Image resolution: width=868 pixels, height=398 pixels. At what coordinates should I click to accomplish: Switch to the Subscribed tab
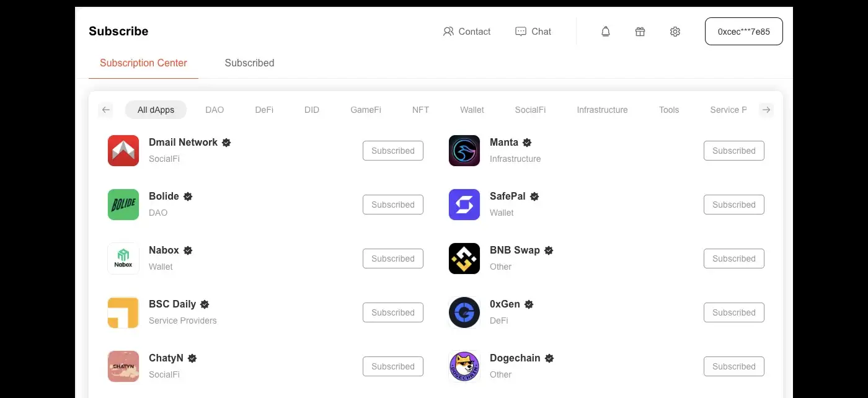click(249, 63)
